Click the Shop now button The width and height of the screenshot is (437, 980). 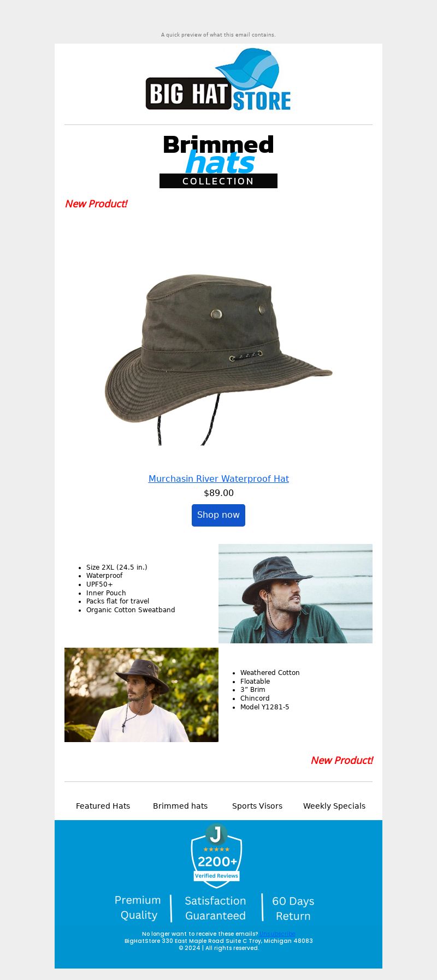(218, 515)
